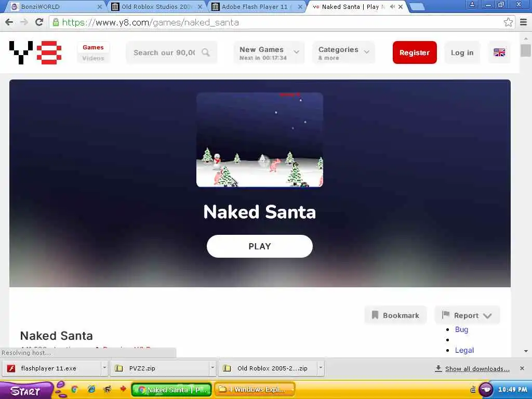
Task: Close the BonziWORLD tab
Action: pyautogui.click(x=100, y=6)
